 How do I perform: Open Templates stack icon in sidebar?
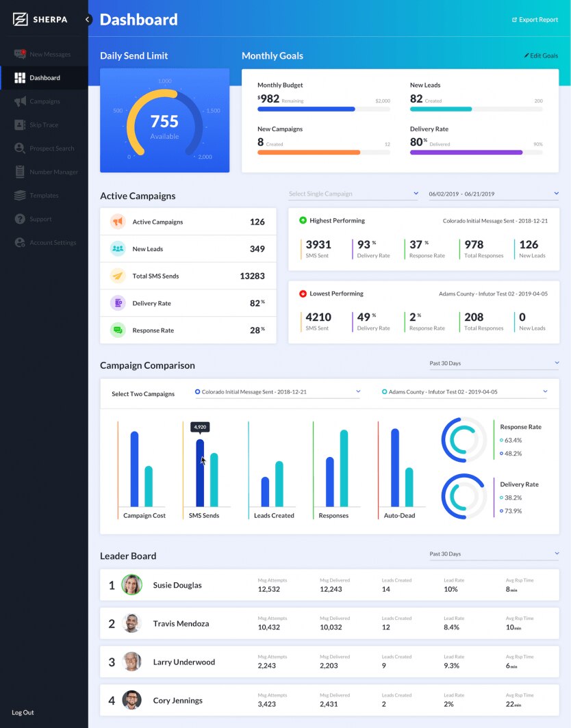20,196
